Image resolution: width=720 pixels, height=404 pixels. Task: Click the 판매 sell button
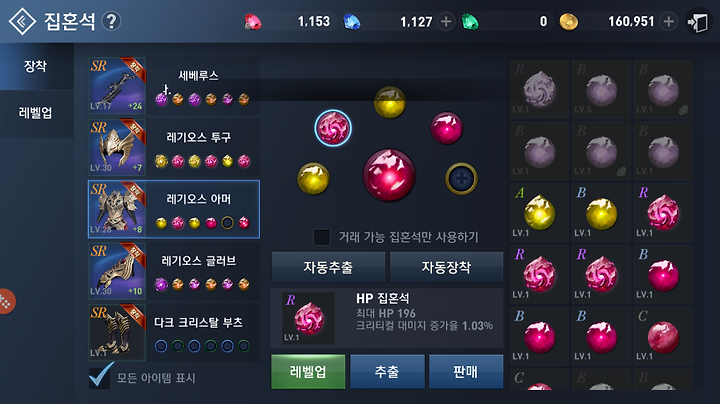466,371
